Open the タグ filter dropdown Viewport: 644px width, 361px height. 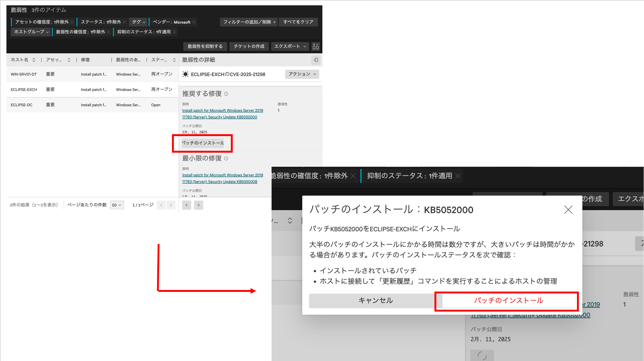pos(138,22)
